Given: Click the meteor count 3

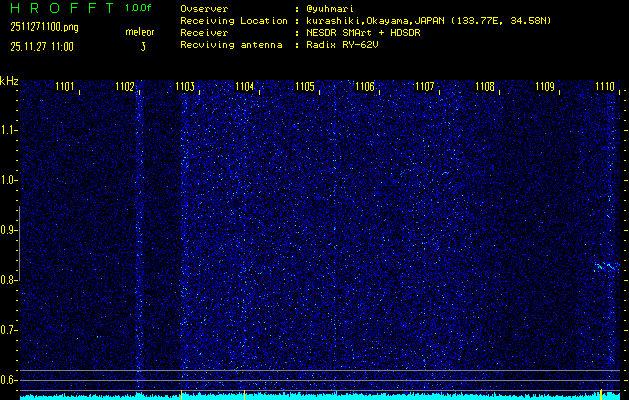Looking at the screenshot, I should point(143,47).
